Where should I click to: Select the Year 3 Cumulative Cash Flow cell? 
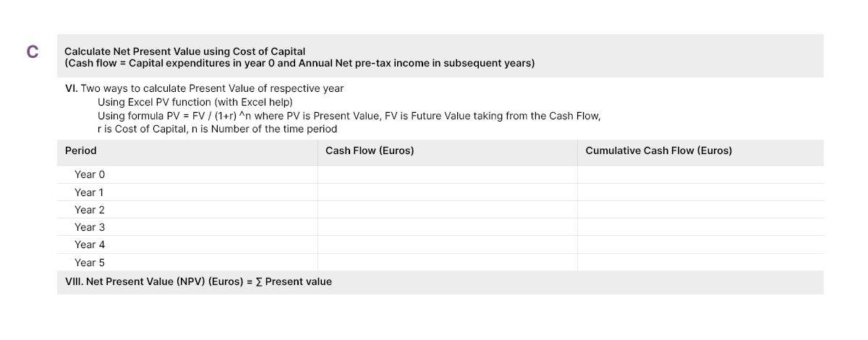coord(700,227)
